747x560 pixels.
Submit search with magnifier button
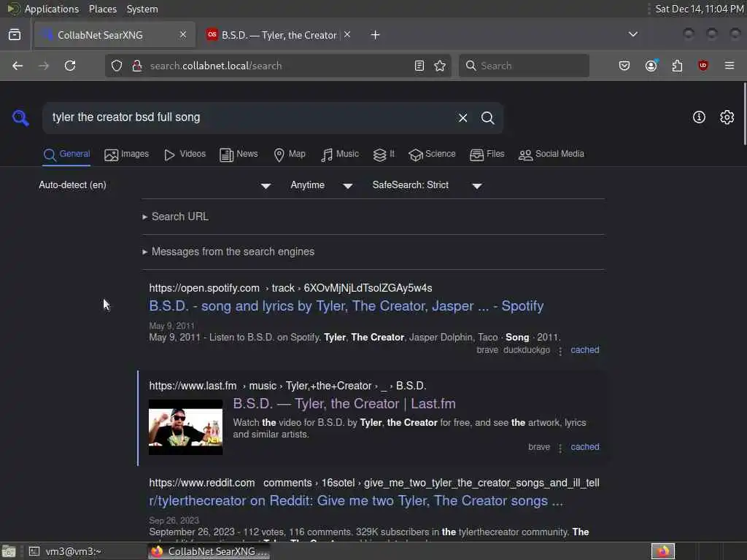487,117
